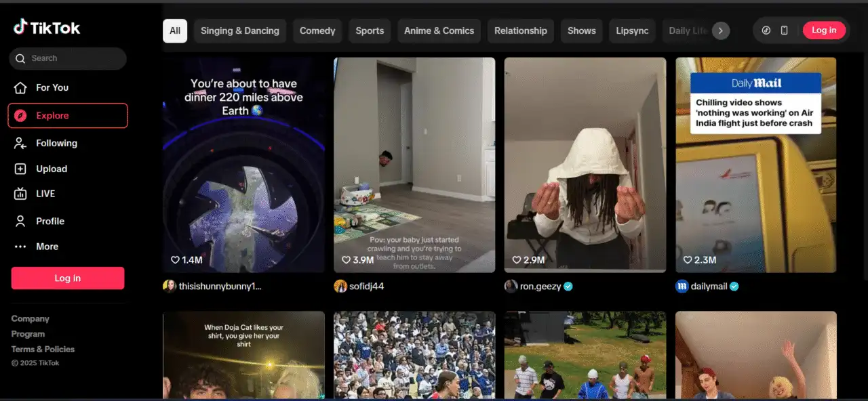Open the Anime & Comics category

[x=439, y=30]
